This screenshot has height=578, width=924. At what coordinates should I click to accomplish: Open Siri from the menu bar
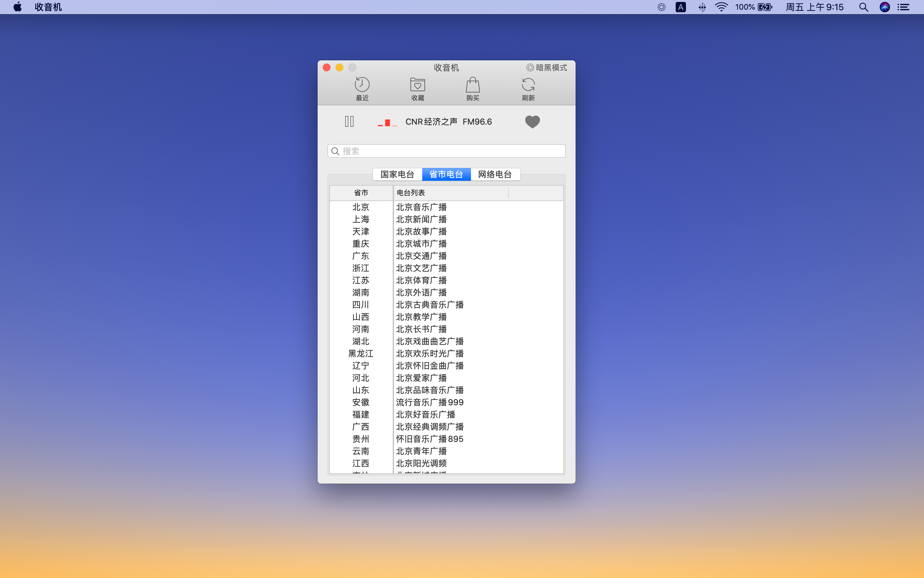coord(885,7)
